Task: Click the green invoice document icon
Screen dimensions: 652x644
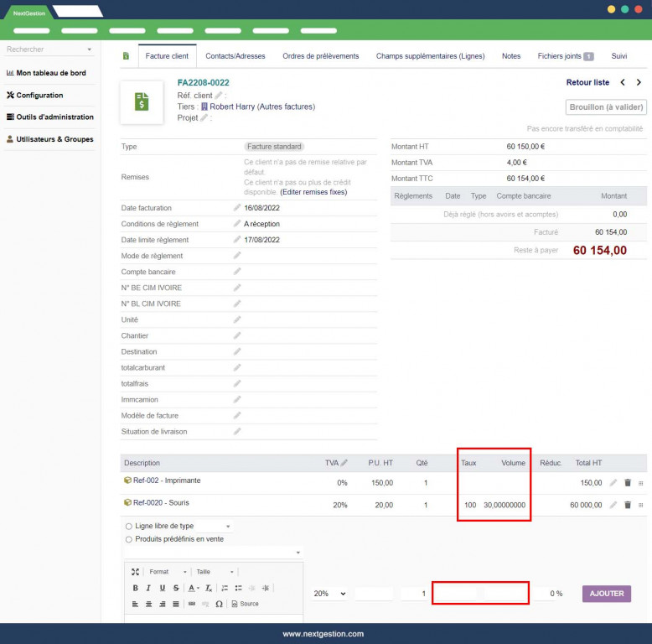Action: tap(142, 102)
